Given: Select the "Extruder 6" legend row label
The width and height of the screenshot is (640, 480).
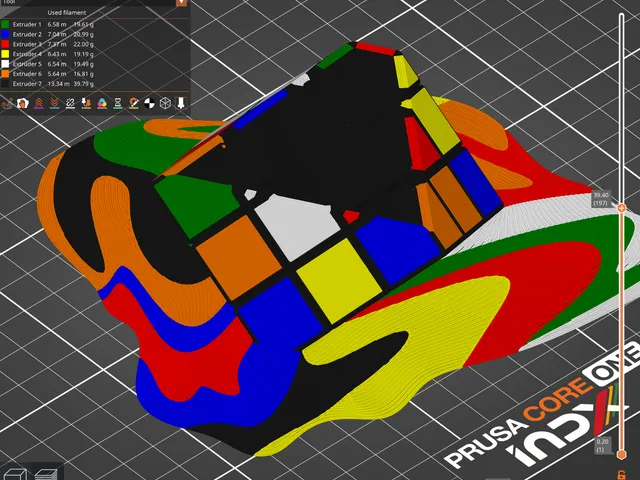Looking at the screenshot, I should 27,74.
